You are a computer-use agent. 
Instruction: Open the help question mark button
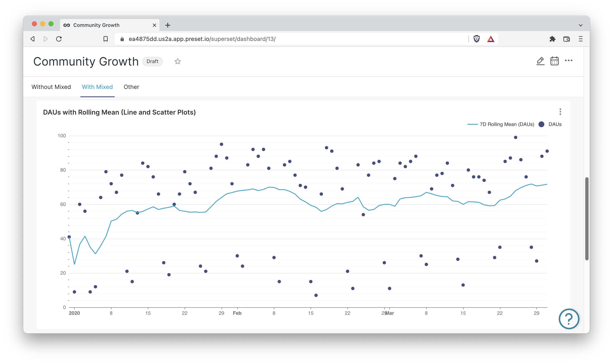(569, 319)
